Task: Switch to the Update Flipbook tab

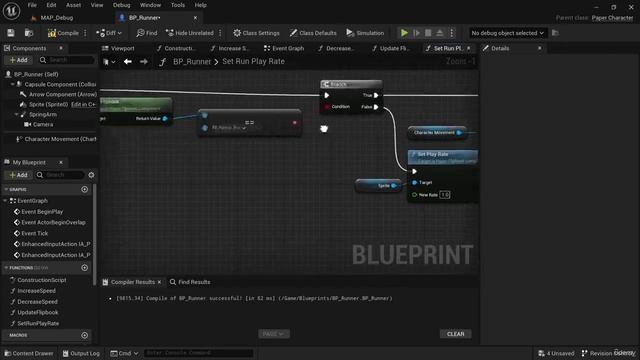Action: click(391, 48)
